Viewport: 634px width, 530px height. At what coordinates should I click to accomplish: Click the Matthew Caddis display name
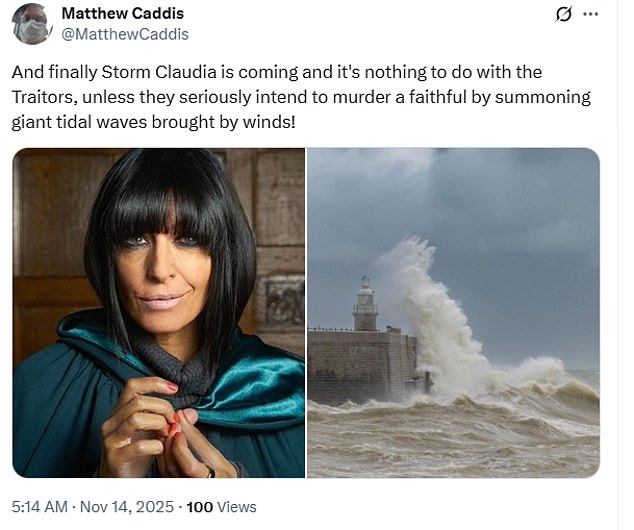[123, 13]
